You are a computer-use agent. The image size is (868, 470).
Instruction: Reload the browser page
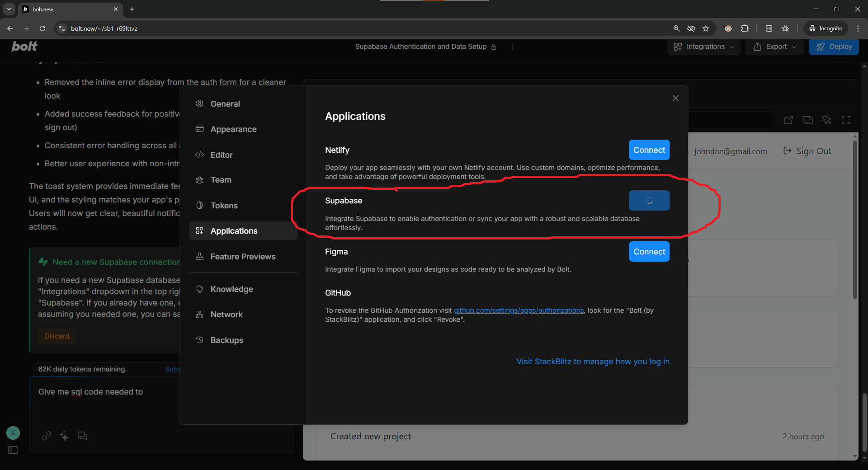[x=42, y=28]
